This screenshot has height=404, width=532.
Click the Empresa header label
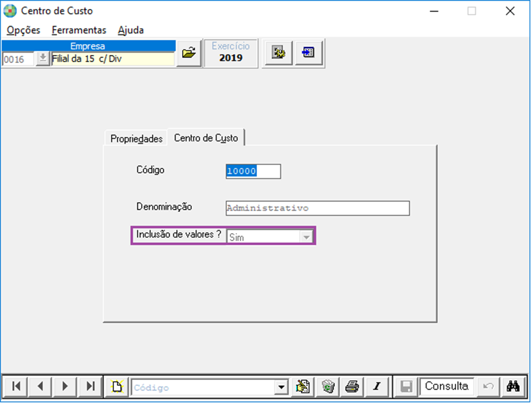[x=87, y=46]
